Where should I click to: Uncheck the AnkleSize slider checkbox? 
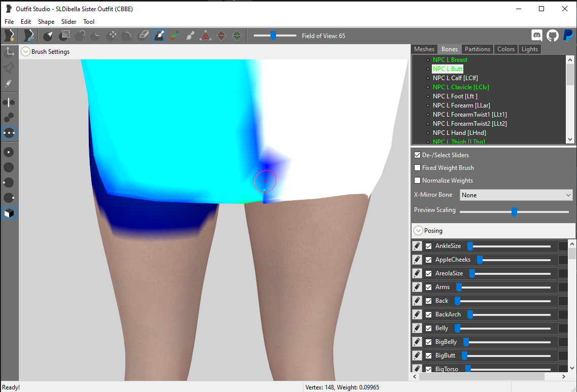[x=429, y=246]
